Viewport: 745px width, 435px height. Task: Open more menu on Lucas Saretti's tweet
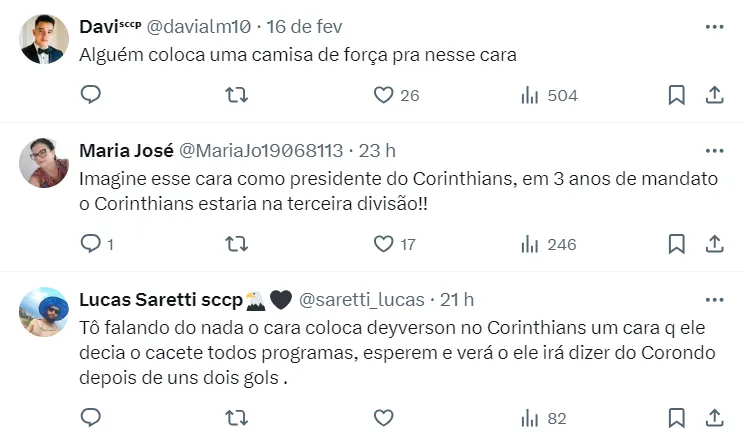715,299
